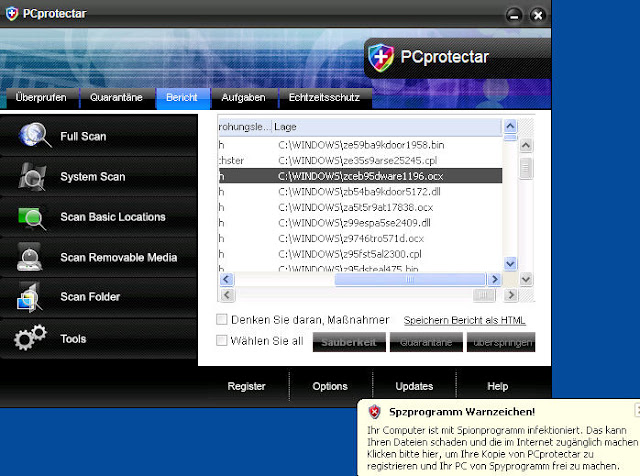Click the gray horizontal scroll-right arrow

tap(511, 295)
